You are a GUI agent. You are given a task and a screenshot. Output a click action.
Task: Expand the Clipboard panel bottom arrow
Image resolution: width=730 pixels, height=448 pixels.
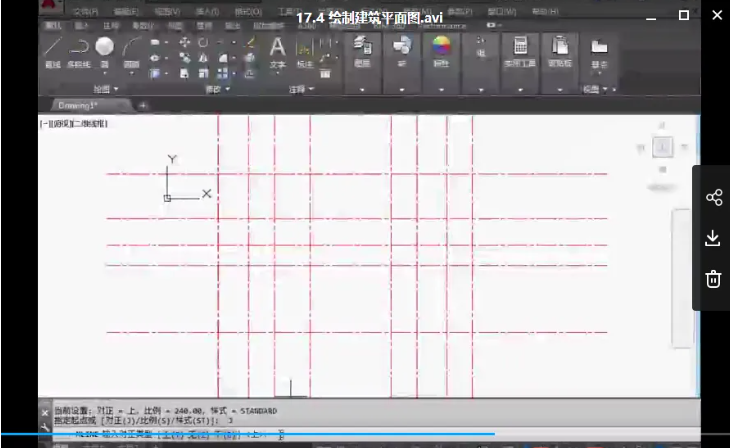point(560,89)
